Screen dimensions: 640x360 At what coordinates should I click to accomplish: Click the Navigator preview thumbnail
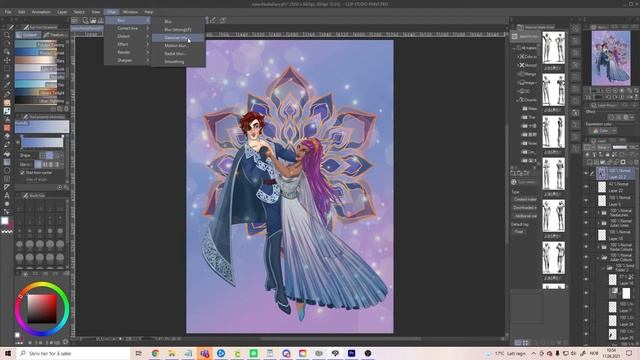point(611,58)
